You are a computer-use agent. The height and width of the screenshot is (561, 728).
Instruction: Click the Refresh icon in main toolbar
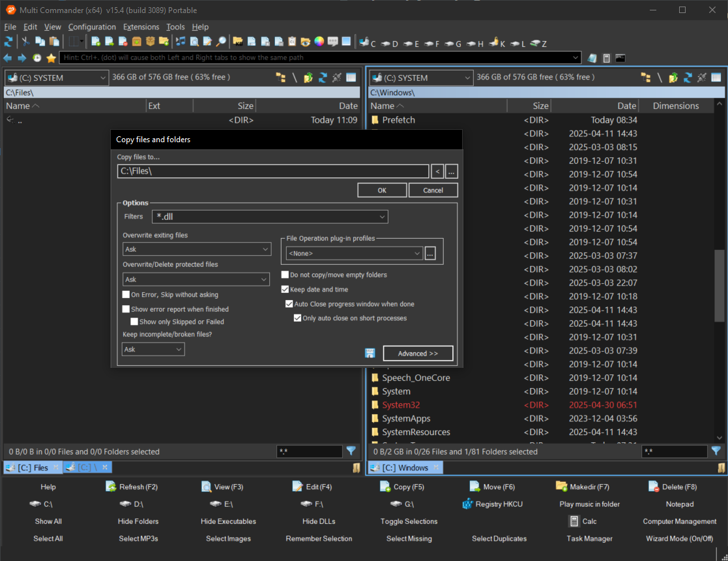coord(8,42)
